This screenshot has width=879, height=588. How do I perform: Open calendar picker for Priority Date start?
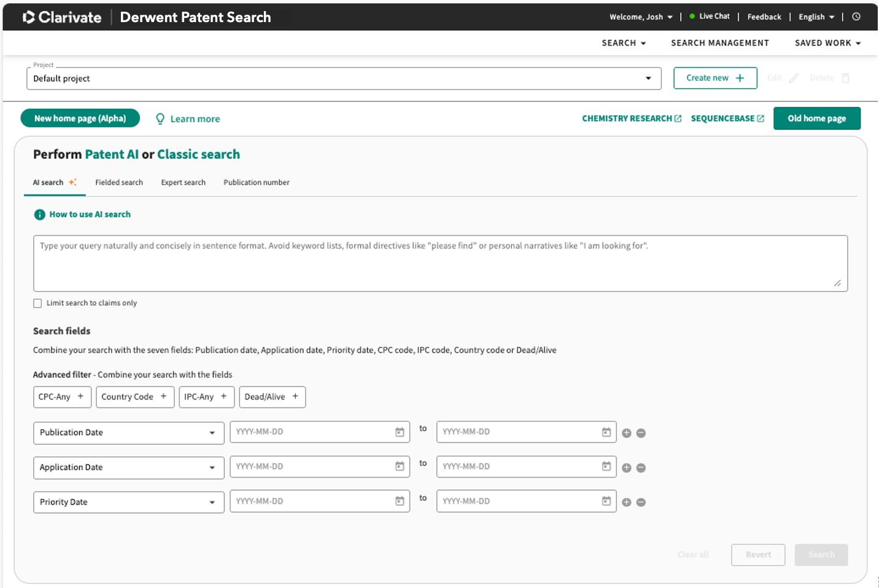point(400,501)
